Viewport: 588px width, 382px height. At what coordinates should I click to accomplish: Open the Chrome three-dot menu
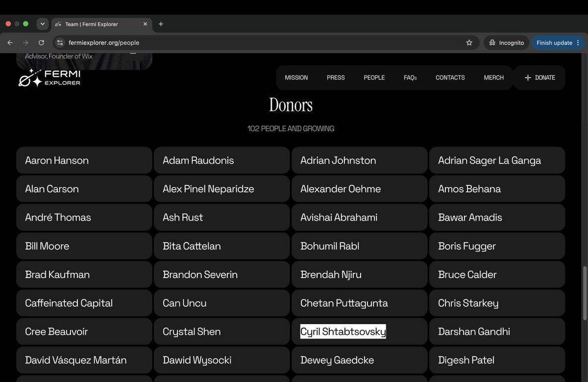578,43
